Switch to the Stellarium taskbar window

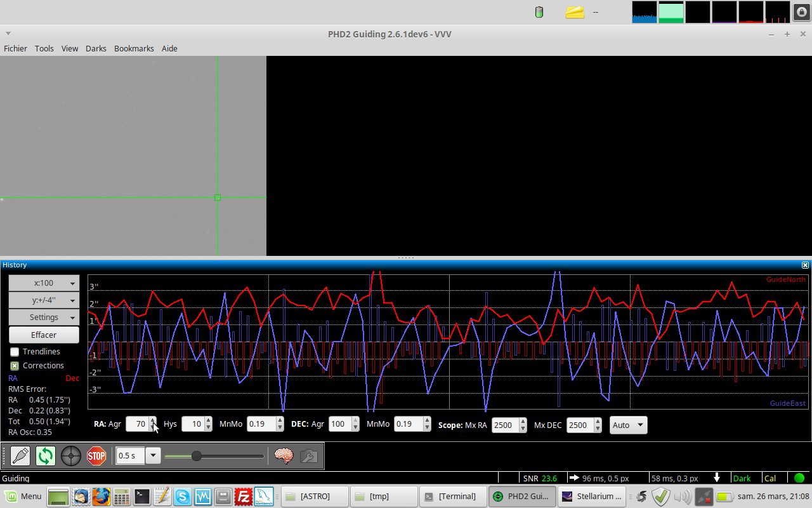point(593,496)
